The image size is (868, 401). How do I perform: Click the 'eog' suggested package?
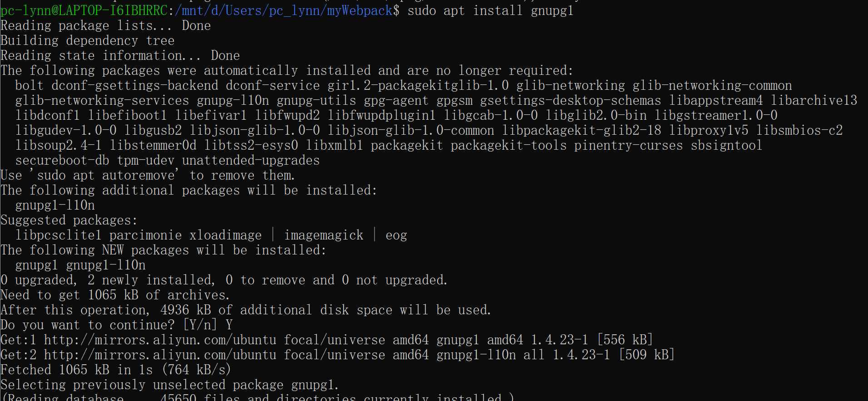click(396, 235)
